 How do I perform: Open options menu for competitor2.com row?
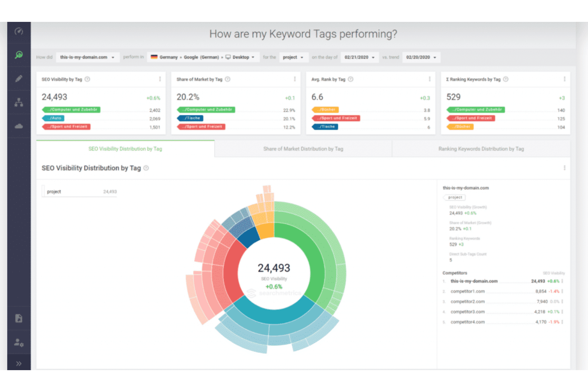(x=563, y=302)
